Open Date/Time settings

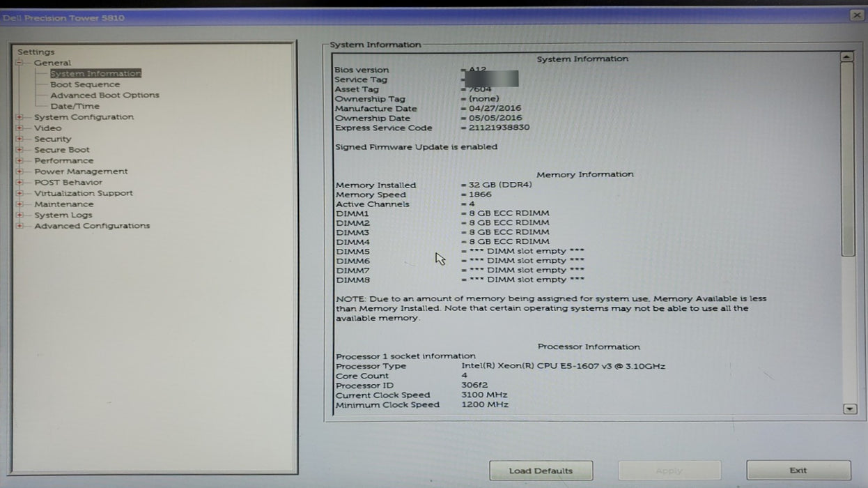75,106
